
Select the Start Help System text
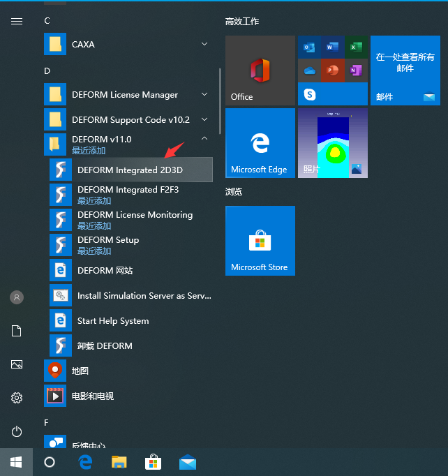click(x=113, y=321)
